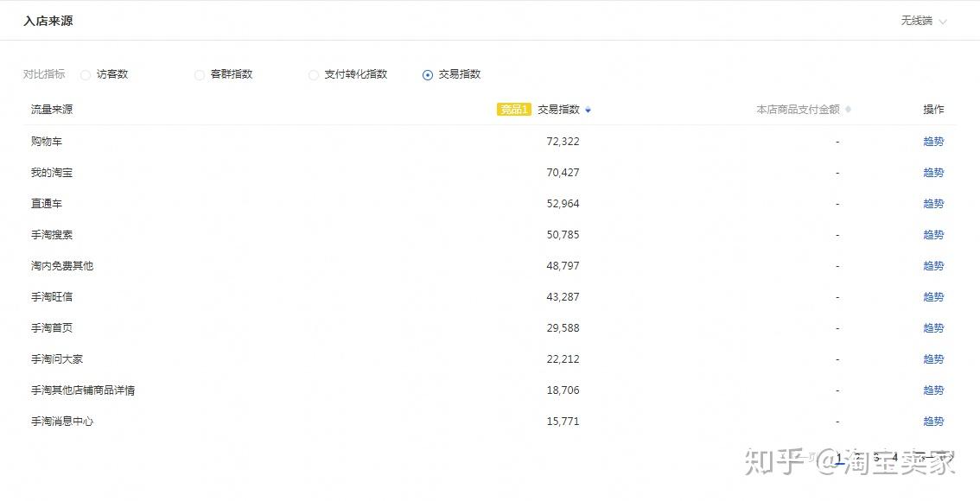
Task: View 趋势 for 手淘搜索 row
Action: click(933, 235)
